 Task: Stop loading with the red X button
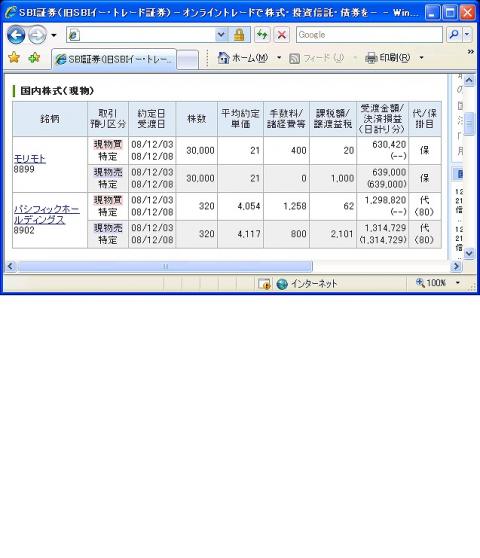pos(281,35)
